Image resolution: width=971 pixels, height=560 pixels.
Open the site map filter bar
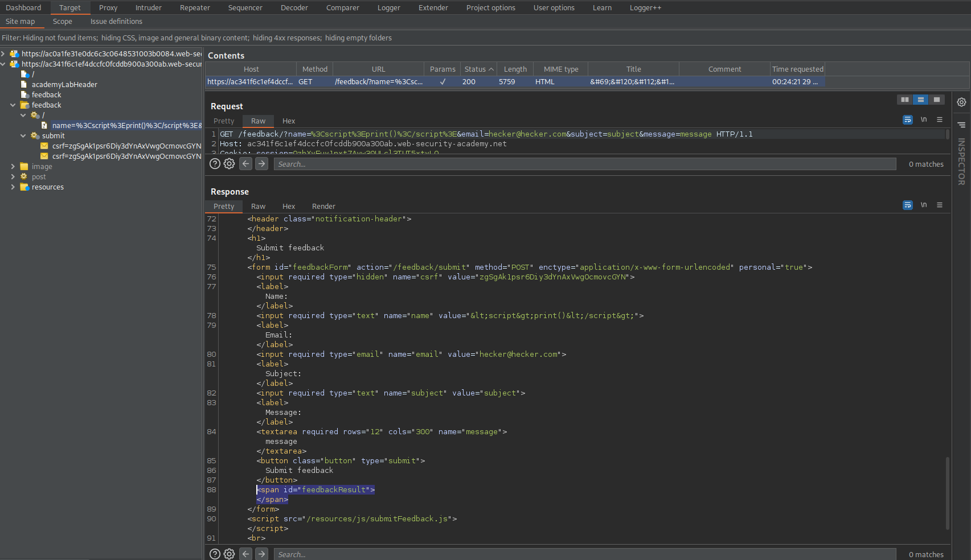click(485, 38)
